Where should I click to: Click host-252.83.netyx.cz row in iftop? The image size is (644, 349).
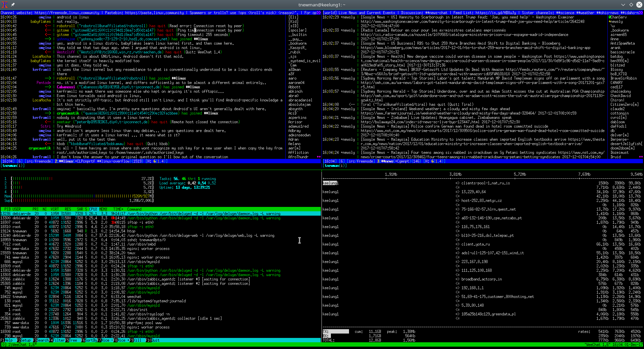tap(482, 201)
